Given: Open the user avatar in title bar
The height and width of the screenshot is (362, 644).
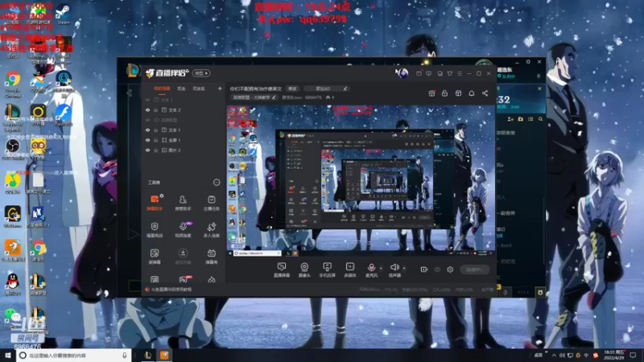Looking at the screenshot, I should (x=402, y=73).
